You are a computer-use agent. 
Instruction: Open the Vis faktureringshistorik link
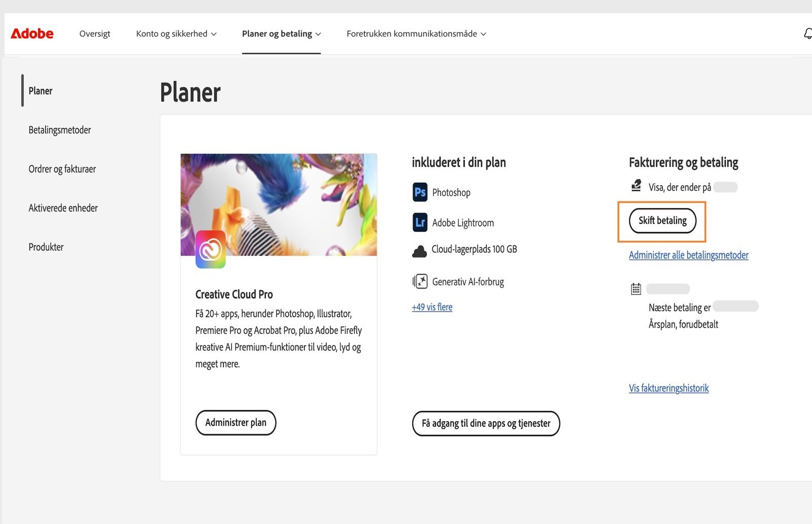point(668,388)
